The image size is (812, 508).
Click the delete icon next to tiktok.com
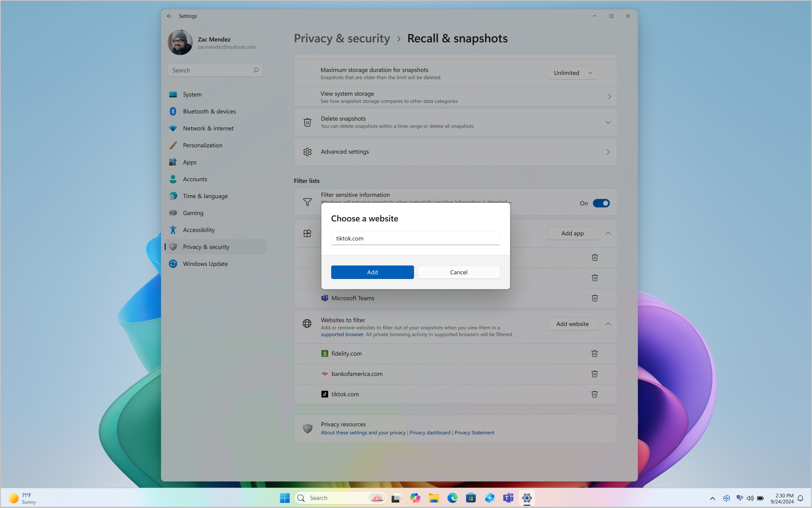coord(595,394)
